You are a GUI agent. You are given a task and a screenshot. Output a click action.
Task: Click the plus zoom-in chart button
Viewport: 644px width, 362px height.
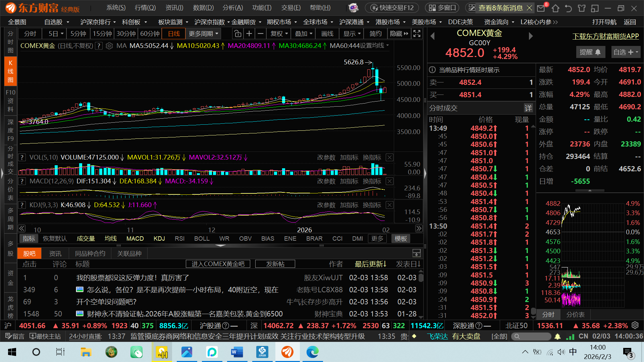click(249, 34)
